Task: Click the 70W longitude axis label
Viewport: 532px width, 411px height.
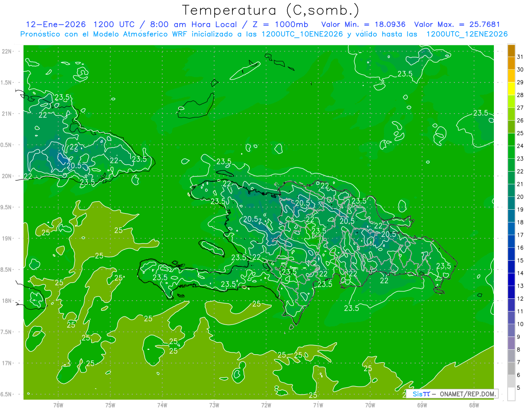Action: point(370,405)
